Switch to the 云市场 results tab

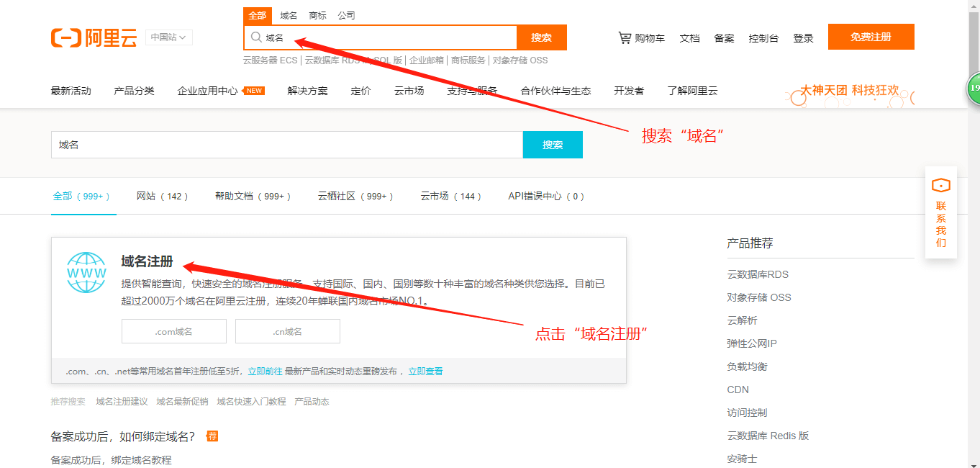tap(450, 196)
